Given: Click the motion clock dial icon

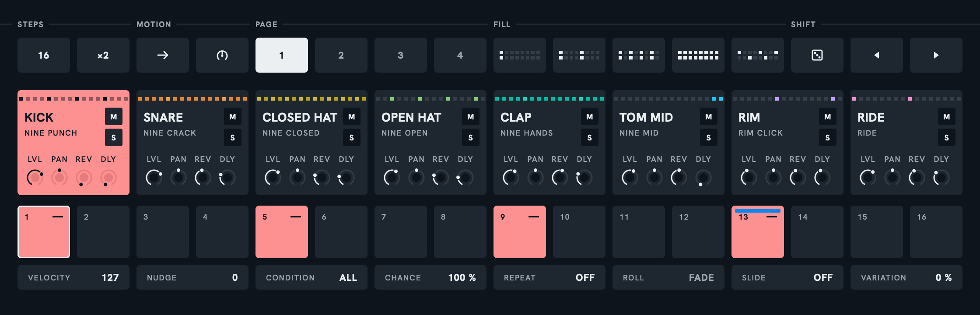Looking at the screenshot, I should [x=222, y=55].
